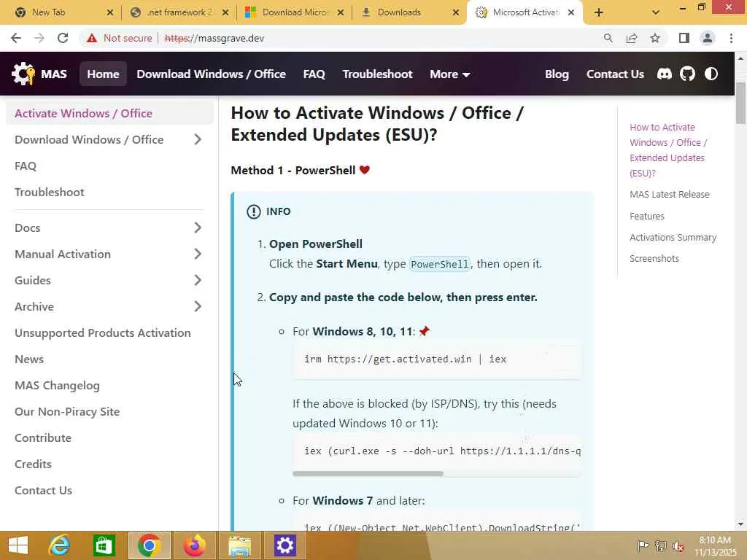Open Chrome three-dot menu
This screenshot has height=560, width=747.
[731, 38]
